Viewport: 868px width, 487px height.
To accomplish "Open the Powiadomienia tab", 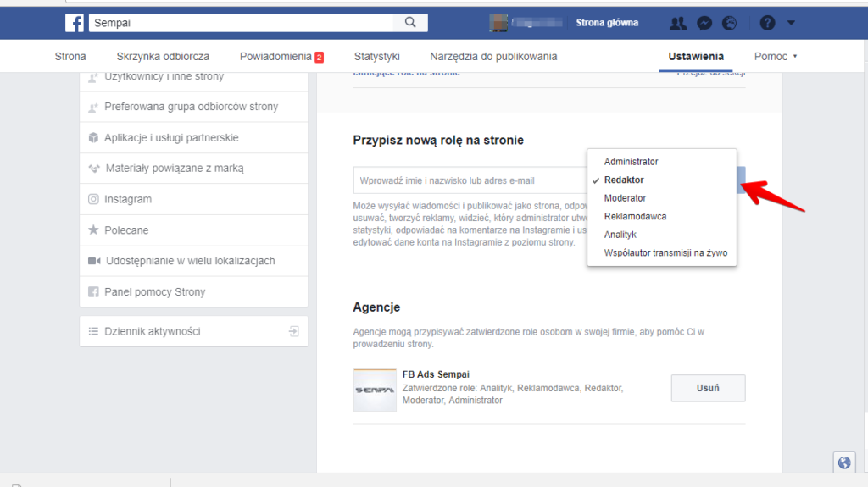I will [275, 57].
